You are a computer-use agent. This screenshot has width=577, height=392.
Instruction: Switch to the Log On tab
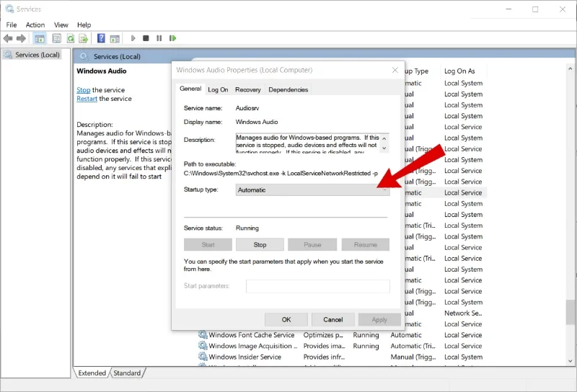[218, 90]
